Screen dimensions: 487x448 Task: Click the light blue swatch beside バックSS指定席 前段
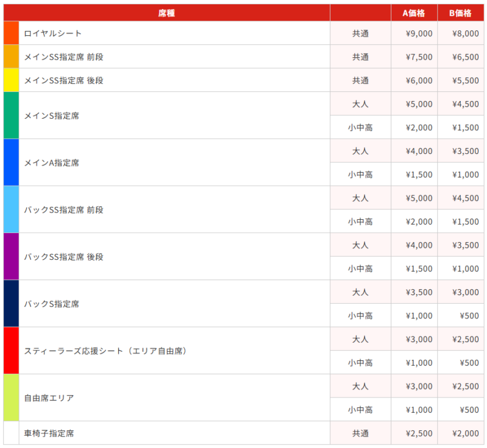(11, 209)
